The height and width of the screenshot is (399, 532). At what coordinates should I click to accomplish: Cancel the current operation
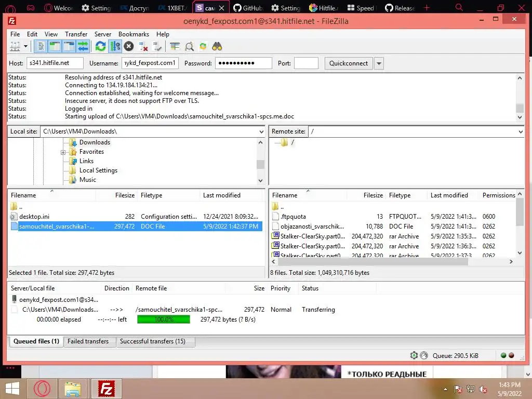(x=129, y=46)
